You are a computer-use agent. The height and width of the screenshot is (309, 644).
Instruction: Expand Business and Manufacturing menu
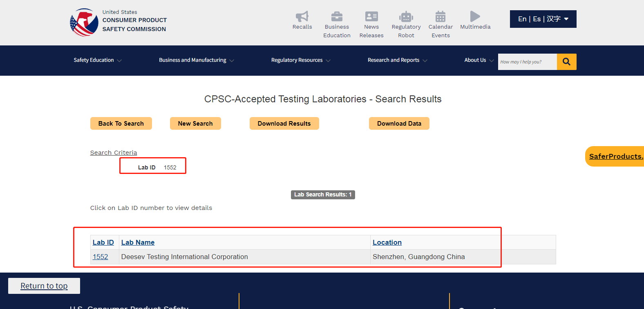197,60
